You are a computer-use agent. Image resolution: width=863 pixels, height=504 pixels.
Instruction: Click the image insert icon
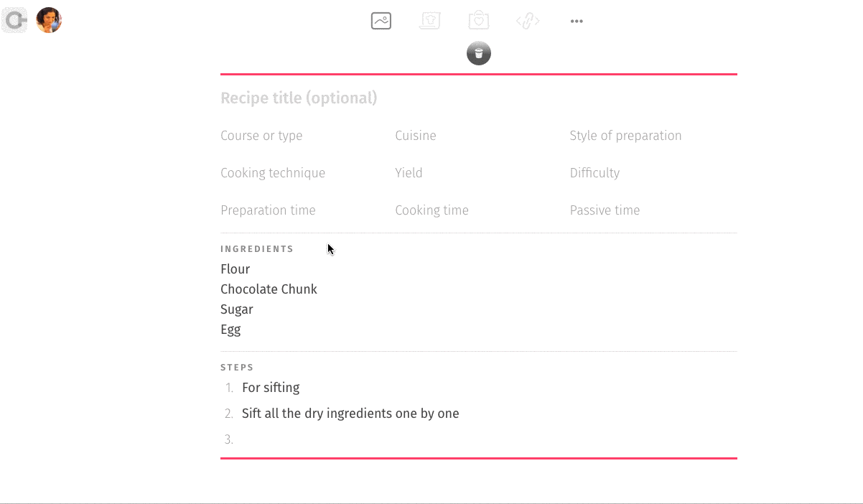click(x=381, y=22)
